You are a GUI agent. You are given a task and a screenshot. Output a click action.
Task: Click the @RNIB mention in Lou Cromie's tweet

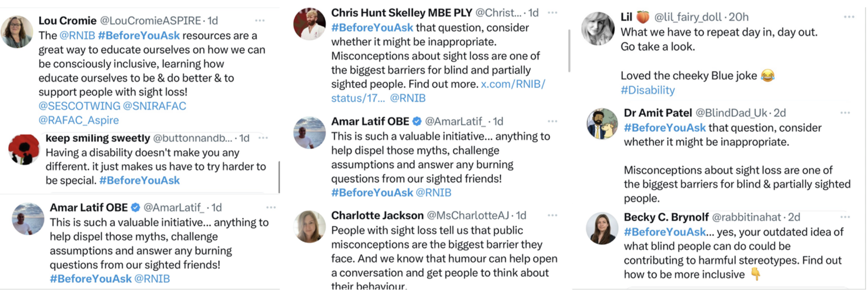[x=77, y=35]
